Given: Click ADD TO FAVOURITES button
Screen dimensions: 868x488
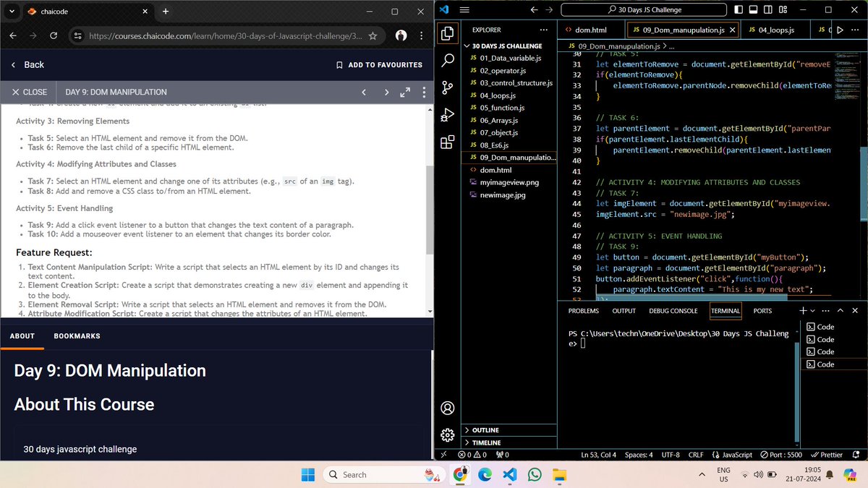Looking at the screenshot, I should [x=379, y=65].
